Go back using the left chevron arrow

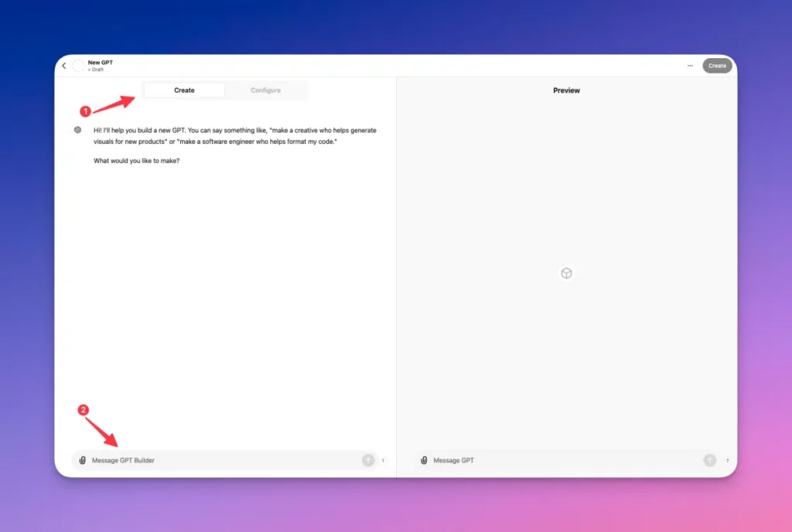tap(64, 66)
